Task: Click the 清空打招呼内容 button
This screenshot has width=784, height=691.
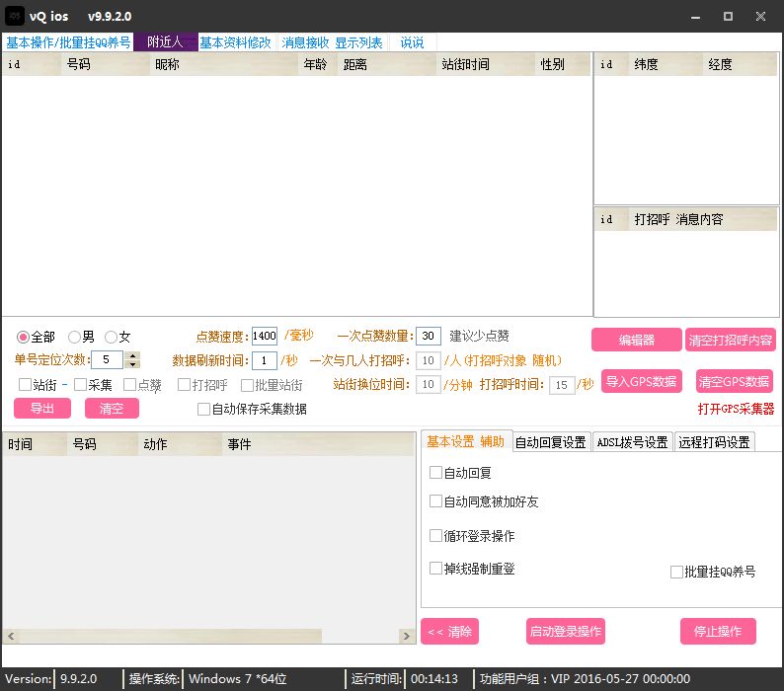Action: tap(730, 340)
